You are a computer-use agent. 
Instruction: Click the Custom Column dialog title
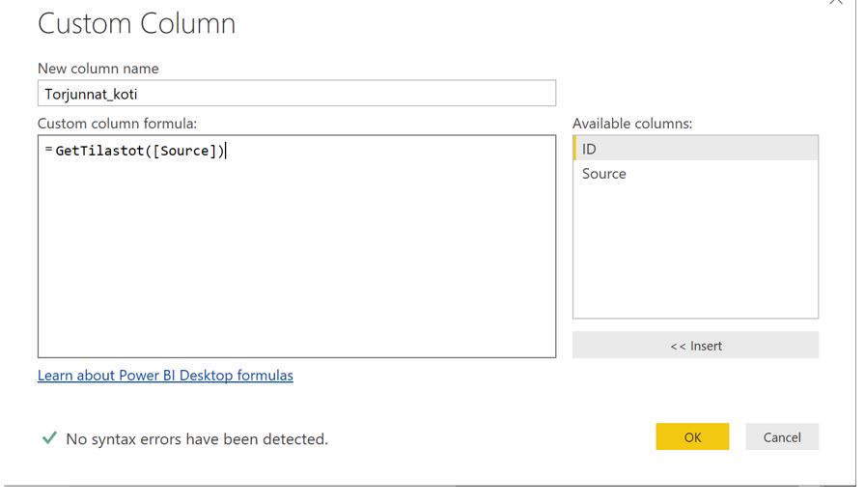click(x=136, y=24)
